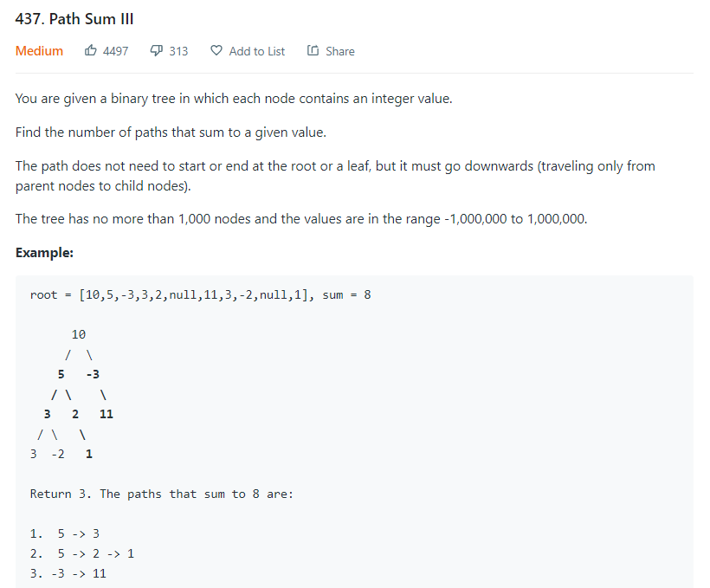Image resolution: width=710 pixels, height=588 pixels.
Task: Click the sentence about 1,000 nodes limit
Action: coord(301,218)
